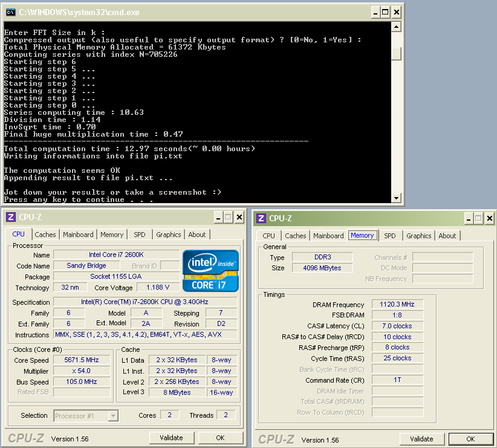Image resolution: width=497 pixels, height=448 pixels.
Task: Click the Series computing time line in cmd
Action: pos(74,112)
